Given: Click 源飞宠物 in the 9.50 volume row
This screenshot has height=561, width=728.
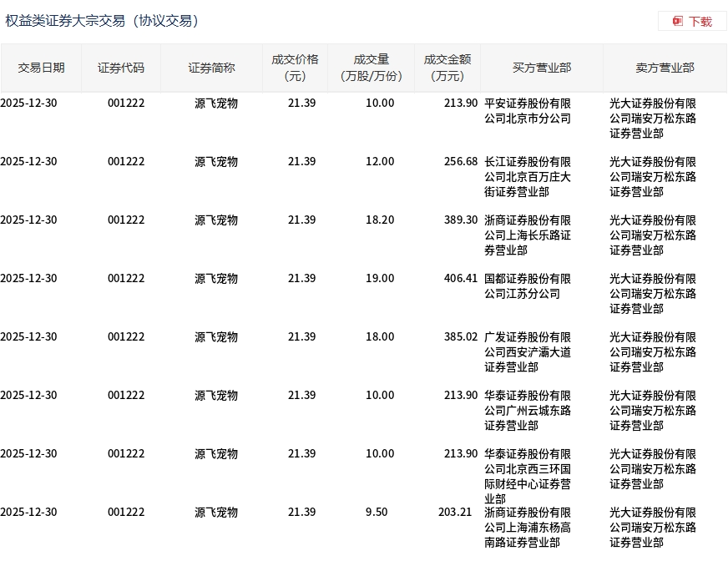Looking at the screenshot, I should (x=216, y=513).
